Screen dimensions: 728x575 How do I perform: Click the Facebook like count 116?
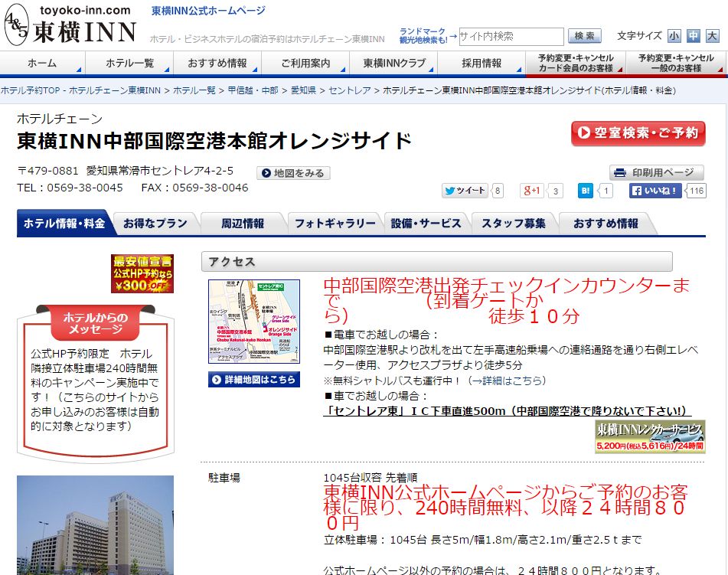coord(697,191)
